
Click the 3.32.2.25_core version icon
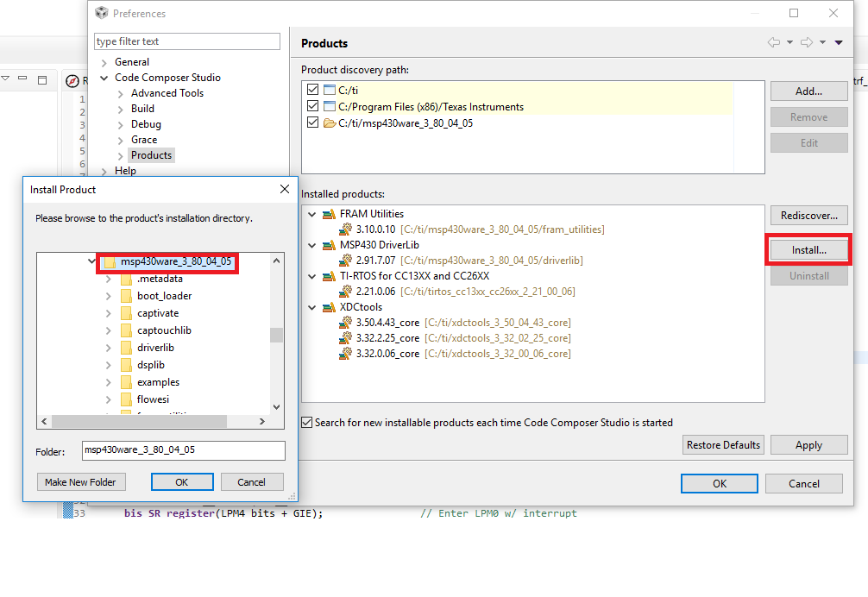coord(345,337)
